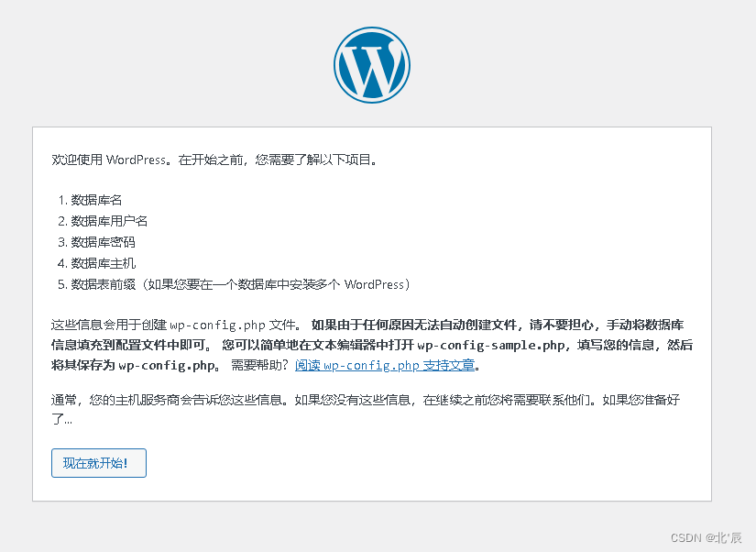Screen dimensions: 756x552
Task: Select list item 5. 数据表前缀
Action: click(234, 284)
